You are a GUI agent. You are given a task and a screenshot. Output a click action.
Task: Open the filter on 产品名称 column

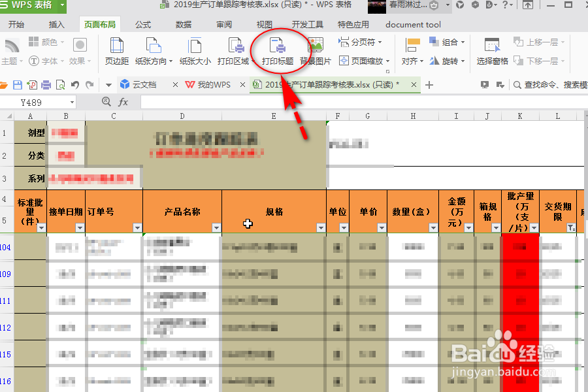[215, 228]
